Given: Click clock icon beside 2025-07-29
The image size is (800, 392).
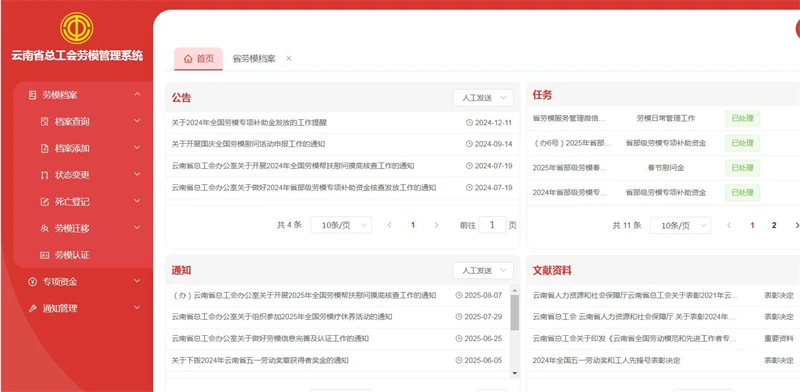Looking at the screenshot, I should (459, 316).
